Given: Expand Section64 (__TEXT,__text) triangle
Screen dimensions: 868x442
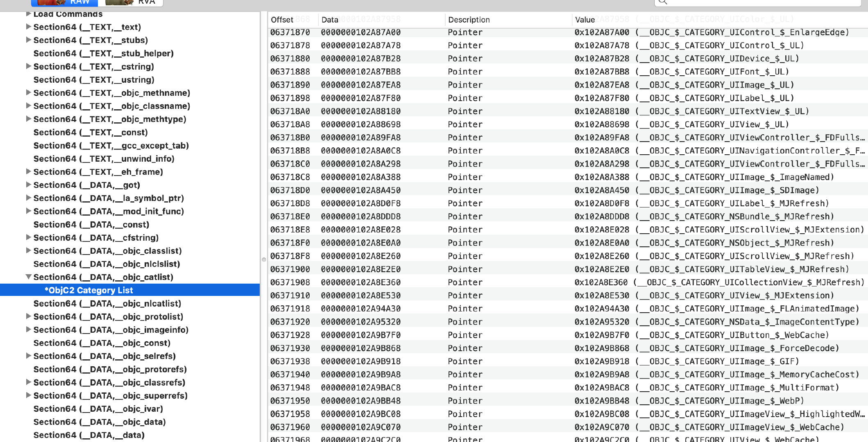Looking at the screenshot, I should [29, 27].
